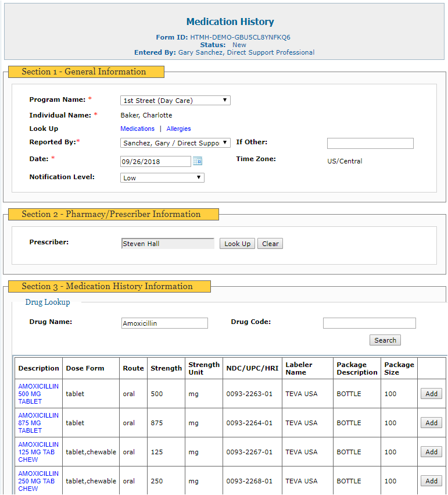Viewport: 448px width, 495px height.
Task: Open the AMOXICILLIN 500 MG TABLET link
Action: pyautogui.click(x=38, y=394)
